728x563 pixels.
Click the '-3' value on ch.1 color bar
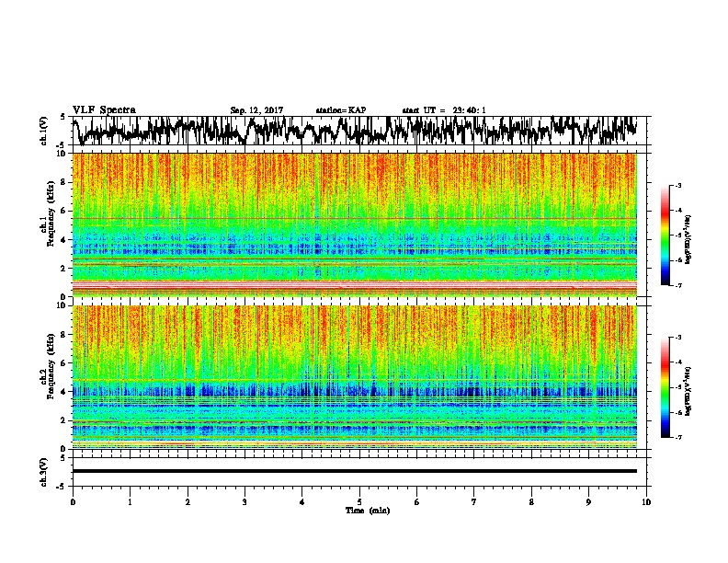(678, 186)
